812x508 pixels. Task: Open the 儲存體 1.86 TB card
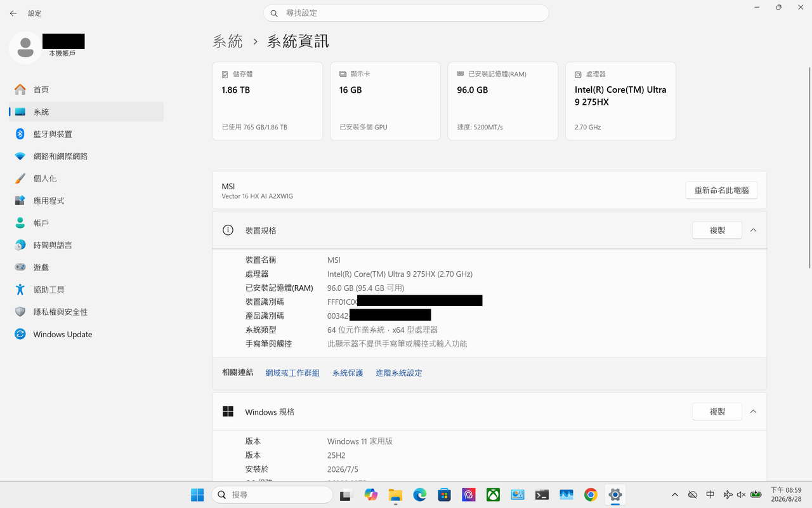[268, 101]
